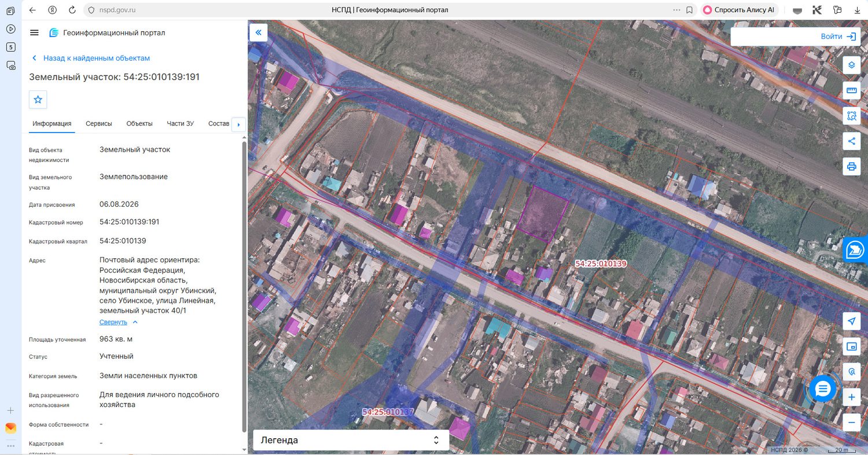
Task: Open browser downloads
Action: [x=857, y=10]
